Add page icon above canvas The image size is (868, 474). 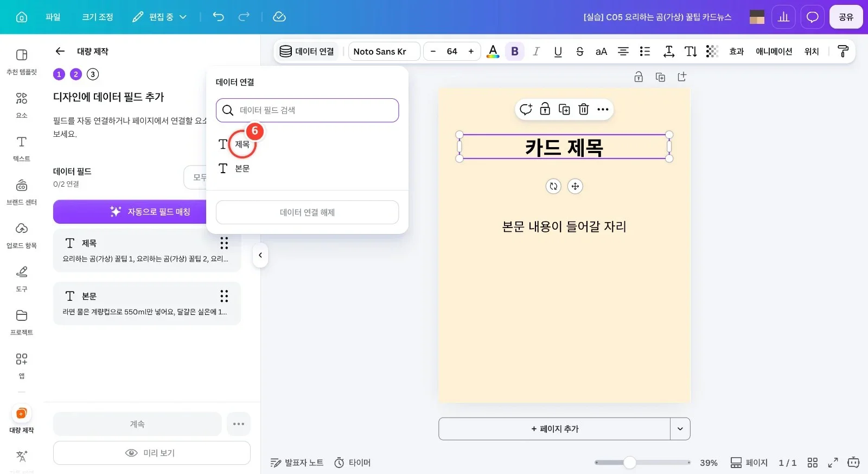pos(682,77)
